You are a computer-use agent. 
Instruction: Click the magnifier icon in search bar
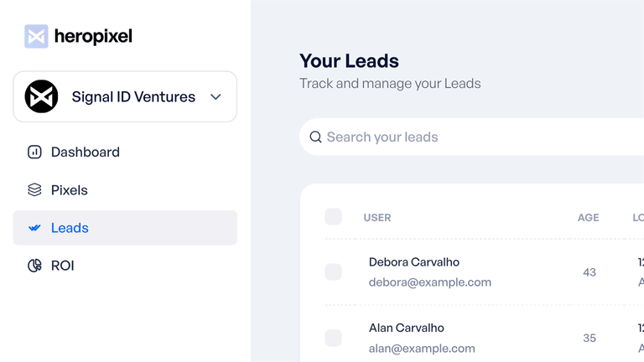click(x=315, y=137)
